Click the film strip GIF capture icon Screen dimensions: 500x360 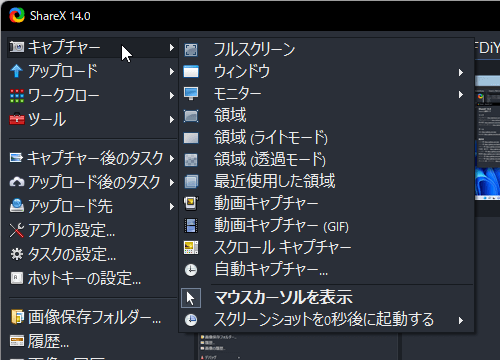click(x=191, y=226)
